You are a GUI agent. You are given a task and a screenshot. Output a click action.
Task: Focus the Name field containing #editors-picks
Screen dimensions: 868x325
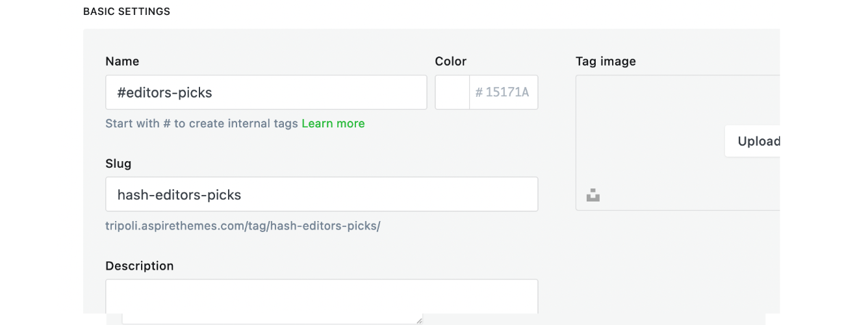[266, 92]
